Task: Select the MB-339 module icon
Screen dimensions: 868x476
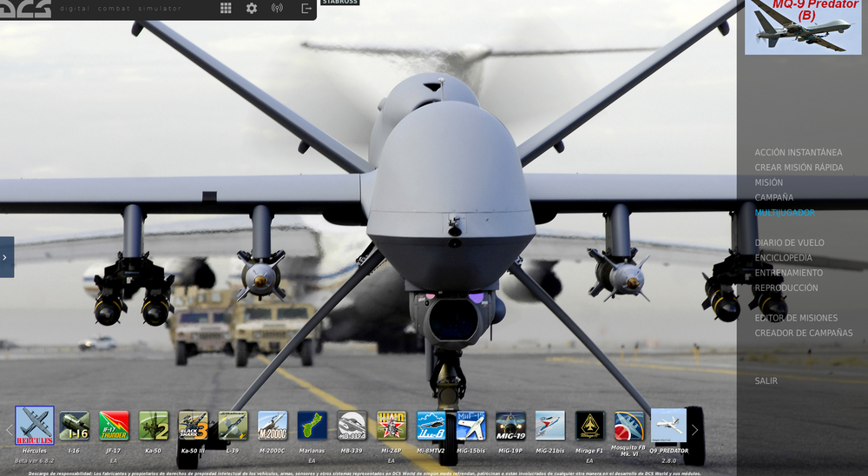Action: (352, 426)
